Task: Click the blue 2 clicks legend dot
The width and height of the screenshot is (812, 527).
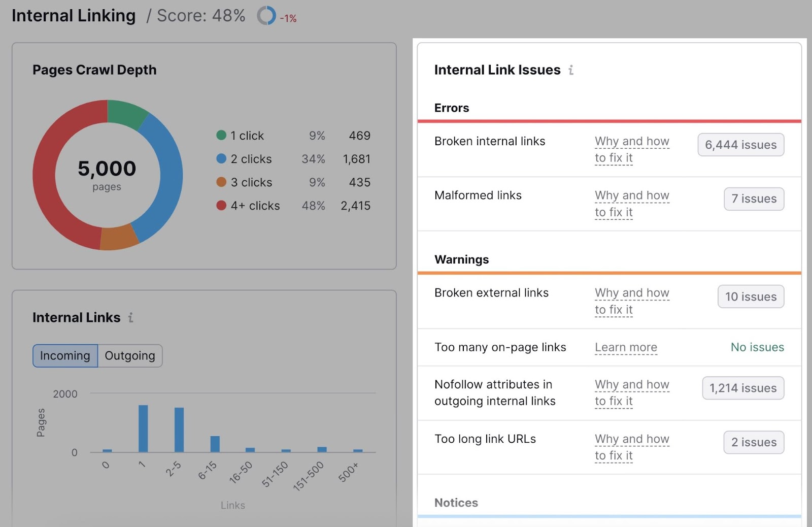Action: click(221, 158)
